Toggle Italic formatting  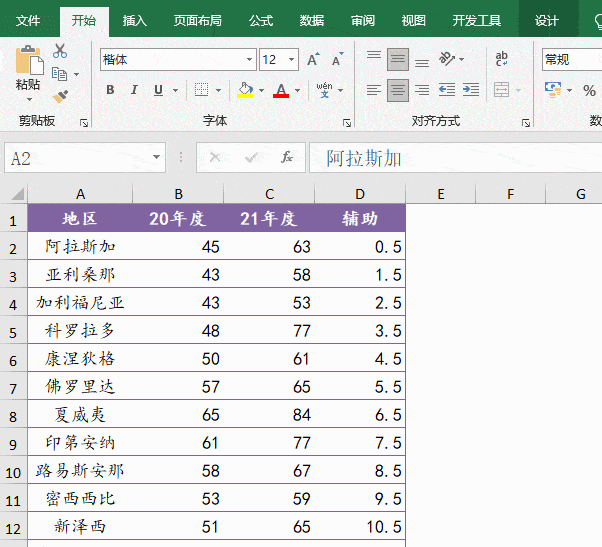134,90
